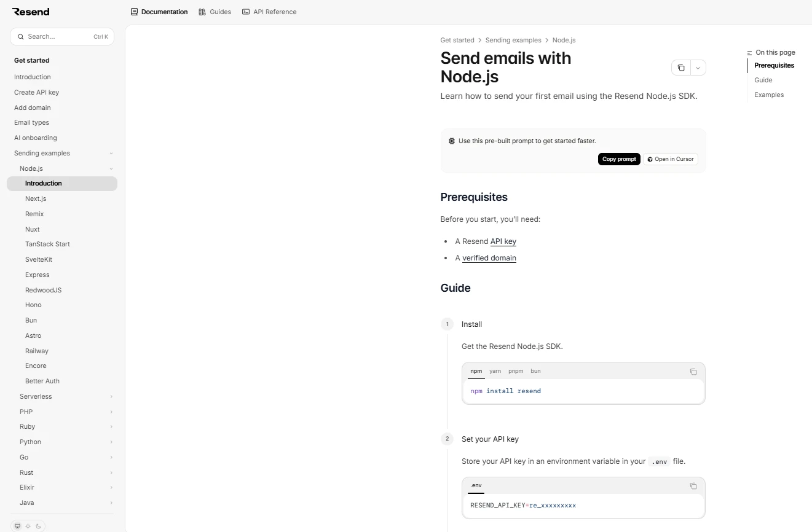This screenshot has height=532, width=812.
Task: Expand the Go sidebar group
Action: [111, 458]
